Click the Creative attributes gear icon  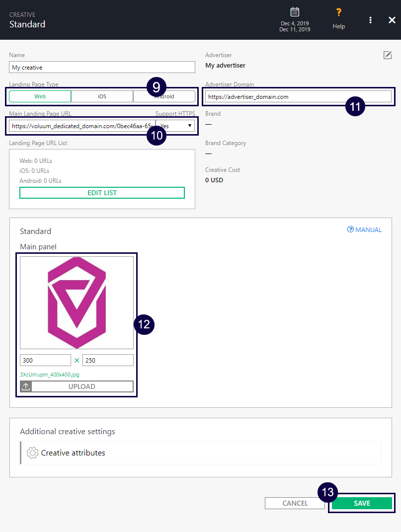click(x=33, y=453)
